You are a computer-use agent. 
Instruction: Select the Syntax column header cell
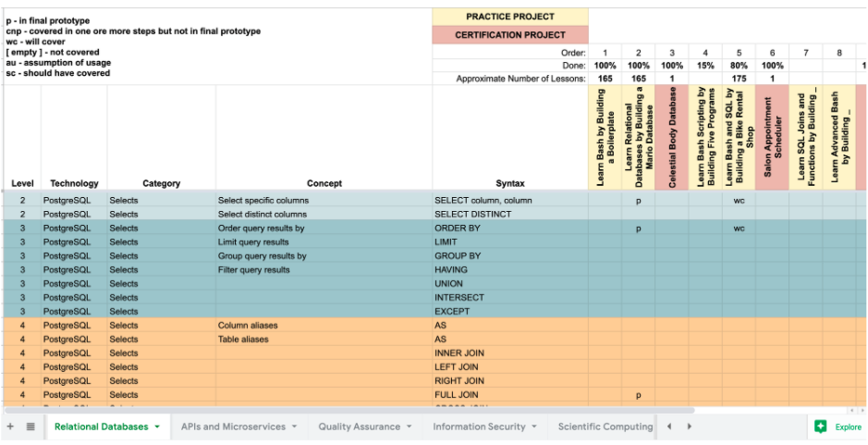tap(510, 137)
